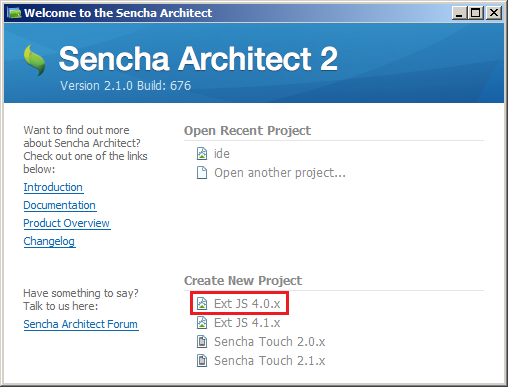Open the Documentation link
The width and height of the screenshot is (508, 387).
coord(60,205)
